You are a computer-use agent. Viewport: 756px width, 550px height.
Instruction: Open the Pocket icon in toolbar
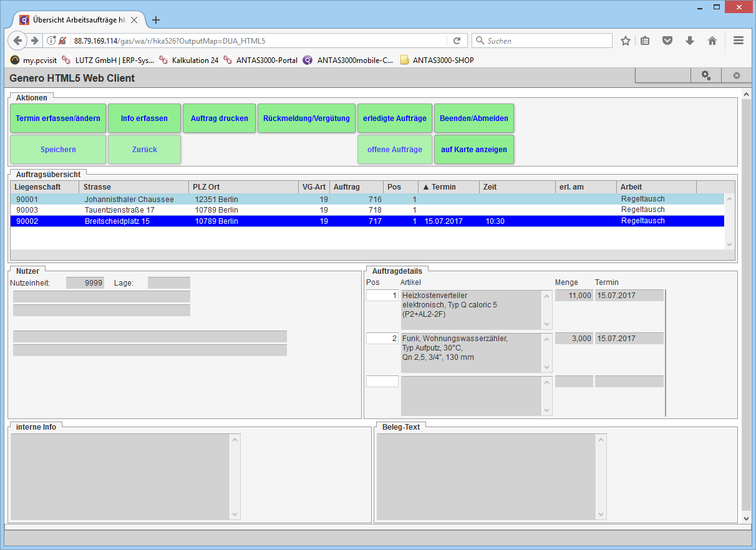click(x=667, y=41)
